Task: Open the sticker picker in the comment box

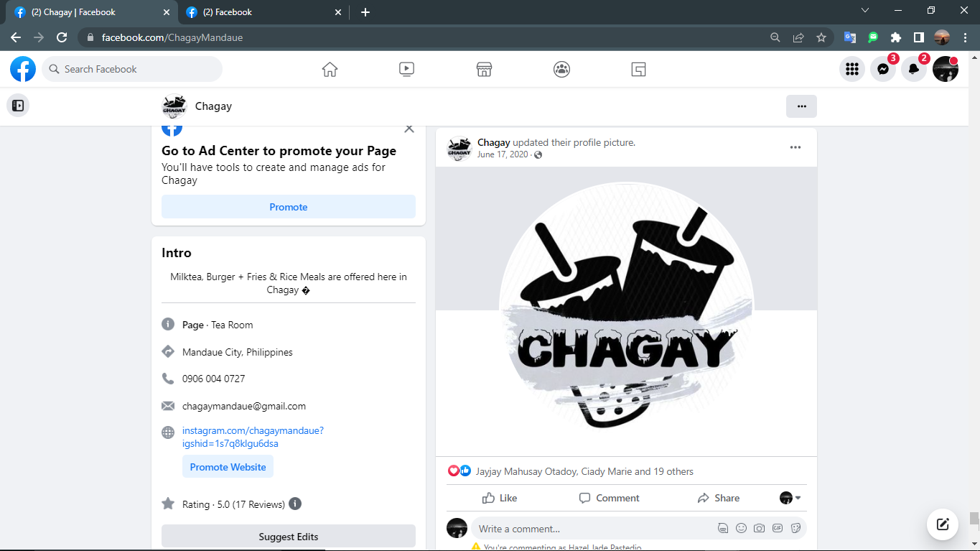Action: 795,529
